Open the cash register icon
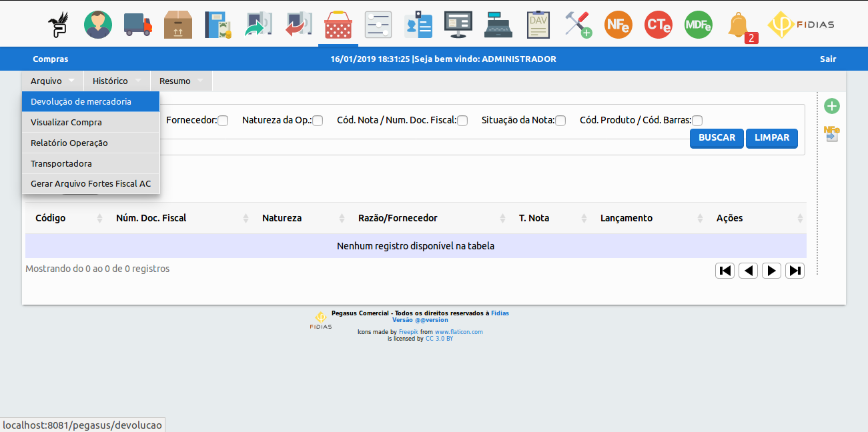The image size is (868, 432). 498,25
